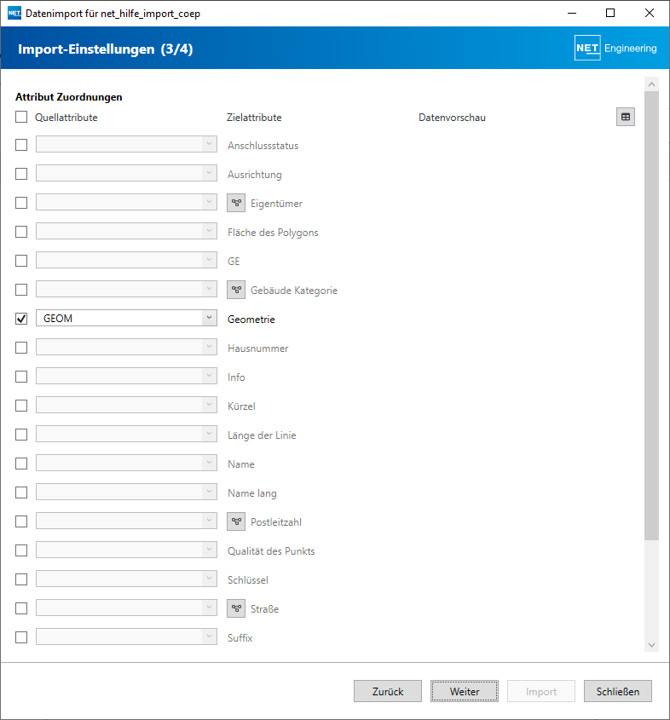Close the dialog with Schließen

(x=618, y=691)
